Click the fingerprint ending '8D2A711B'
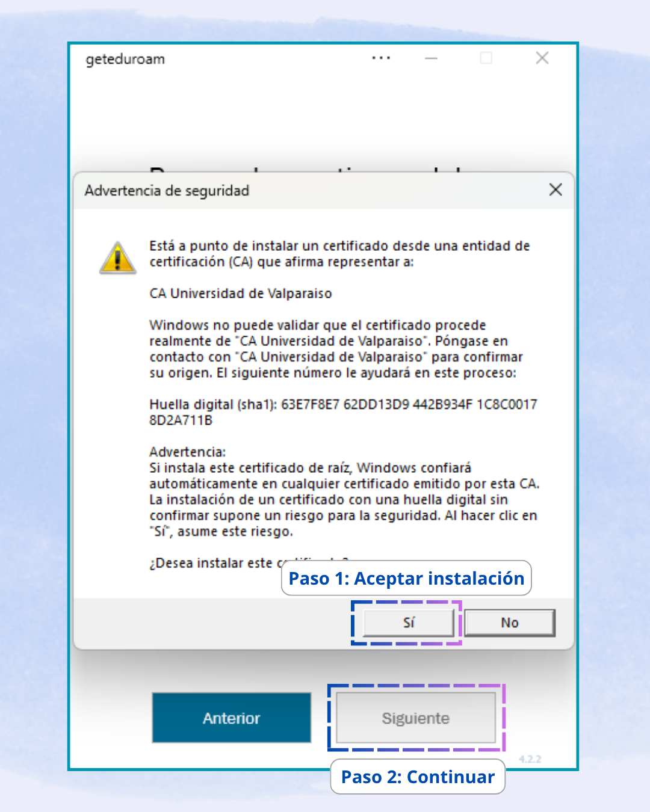The image size is (650, 812). coord(181,420)
